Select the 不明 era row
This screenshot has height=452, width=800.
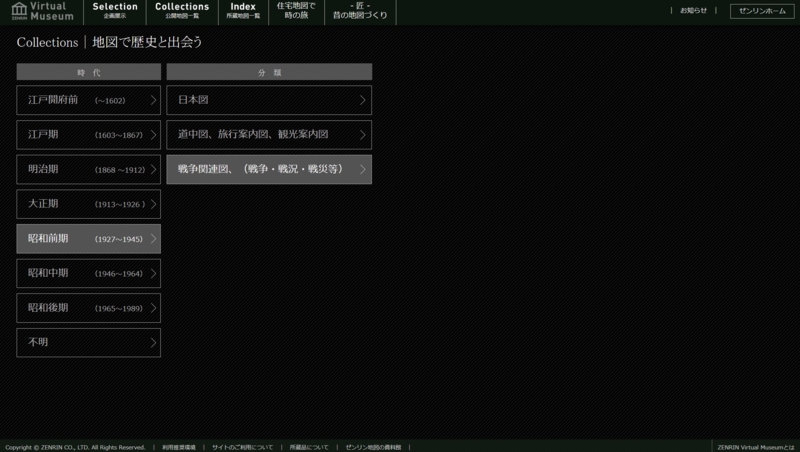coord(88,342)
